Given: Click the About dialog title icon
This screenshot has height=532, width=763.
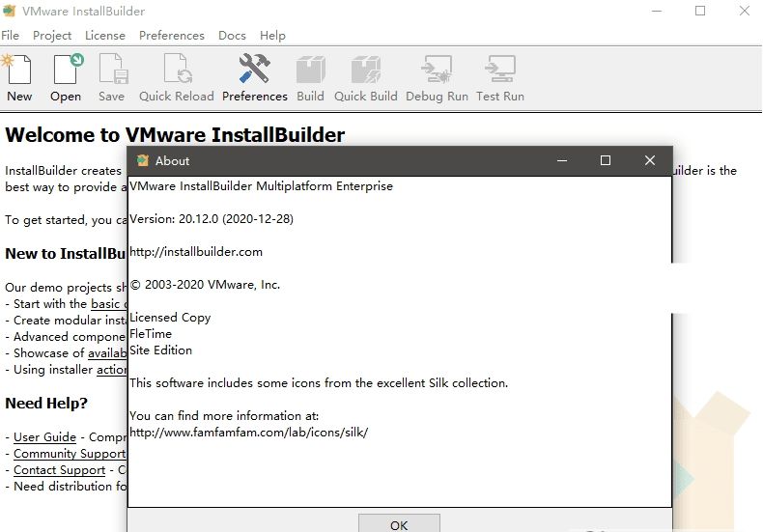Looking at the screenshot, I should pos(143,160).
